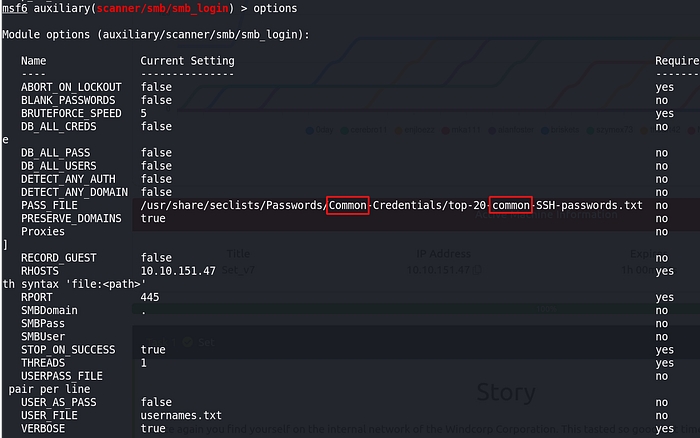Click the PASS_FILE option name
This screenshot has width=700, height=438.
pos(49,205)
